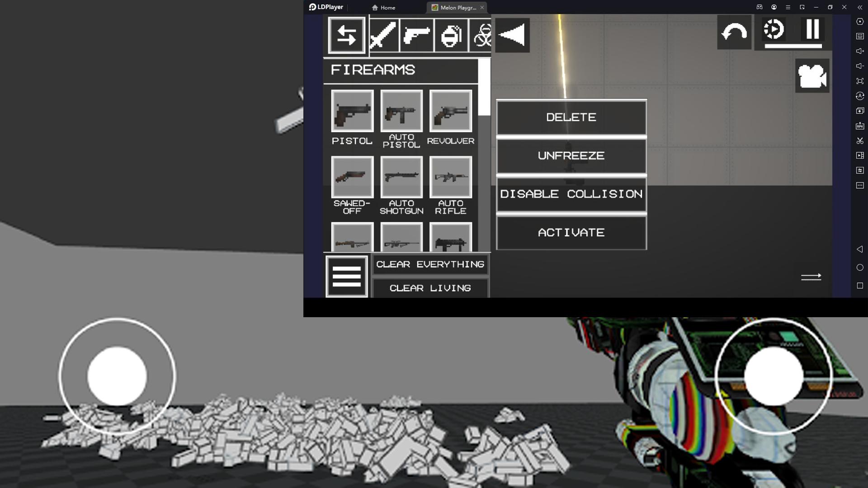
Task: Click the firearms list scrollbar thumb
Action: (x=484, y=87)
